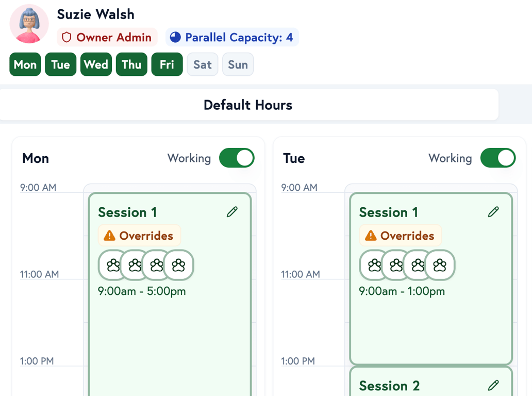532x396 pixels.
Task: Click the 9:00am - 5:00pm time range
Action: (142, 291)
